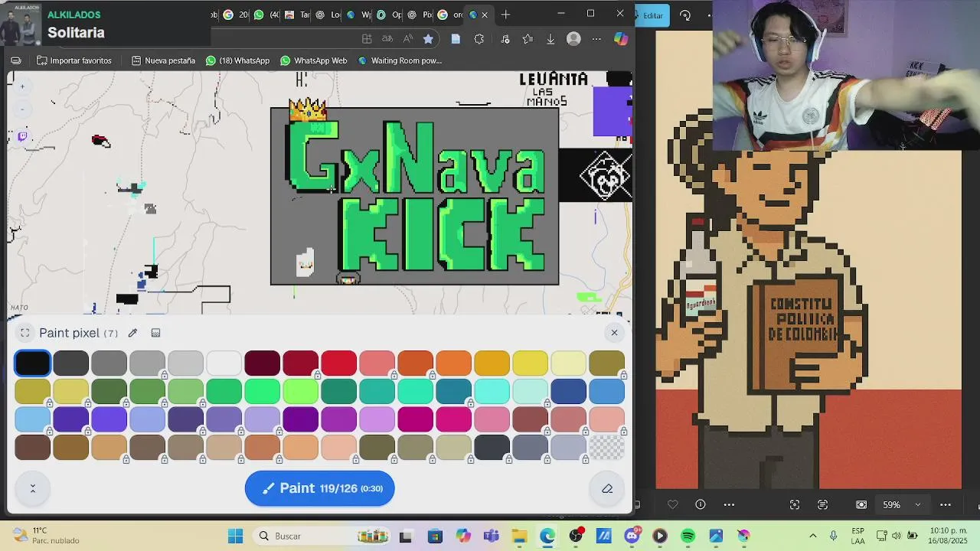This screenshot has height=551, width=980.
Task: Zoom in map with plus button
Action: pos(22,86)
